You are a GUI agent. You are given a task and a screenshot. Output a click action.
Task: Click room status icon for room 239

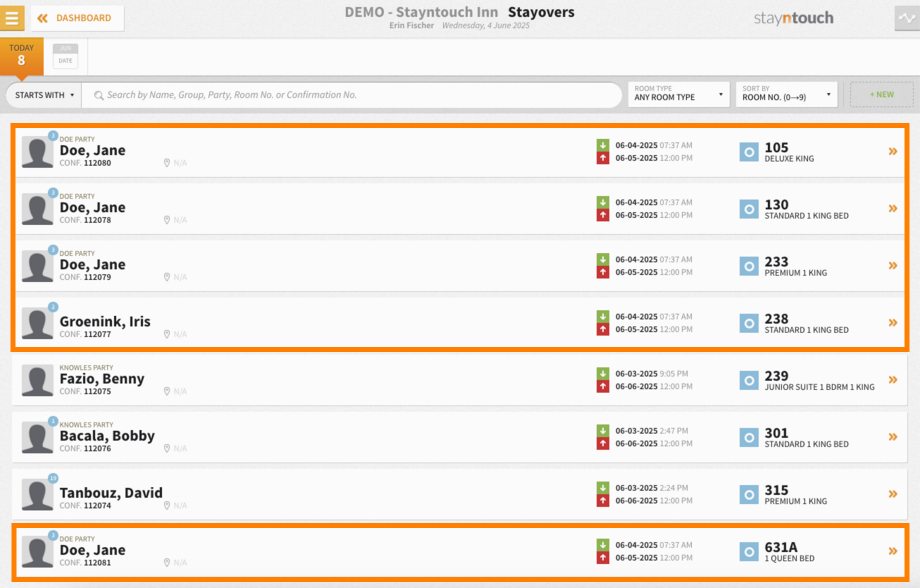pyautogui.click(x=749, y=380)
